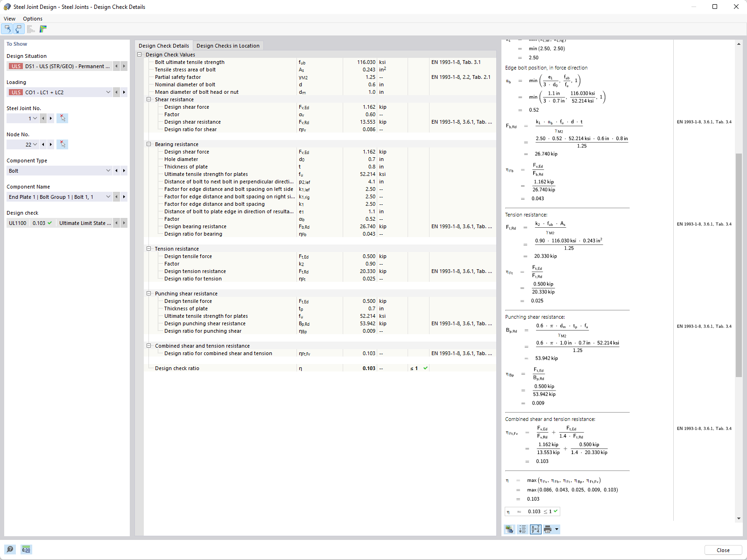Open the Design Situation dropdown
Screen dimensions: 747x560
59,66
